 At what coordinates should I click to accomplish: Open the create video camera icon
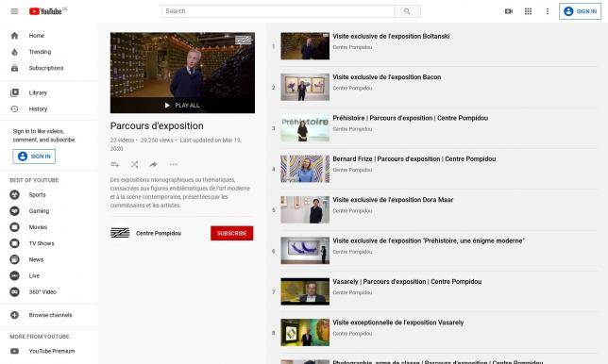pyautogui.click(x=509, y=11)
